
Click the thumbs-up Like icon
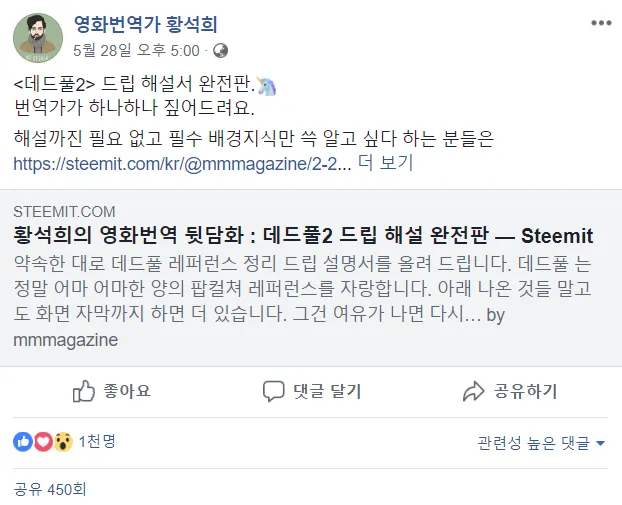(x=85, y=391)
